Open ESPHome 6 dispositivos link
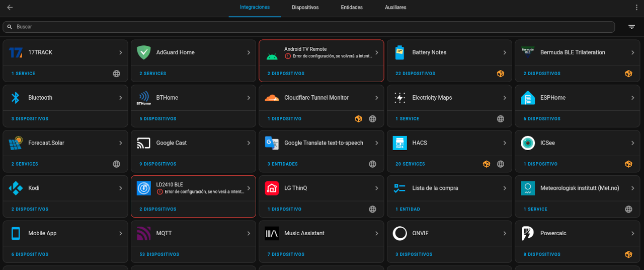Image resolution: width=644 pixels, height=270 pixels. [542, 119]
